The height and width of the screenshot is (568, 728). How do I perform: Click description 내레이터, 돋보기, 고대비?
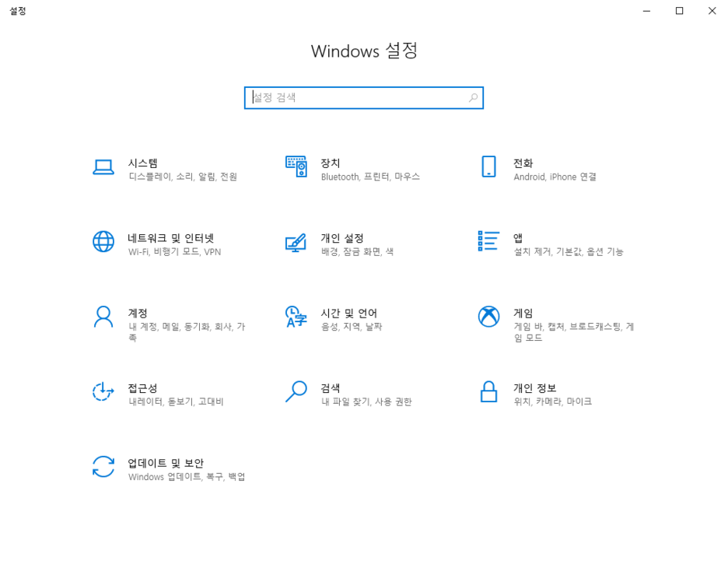176,401
